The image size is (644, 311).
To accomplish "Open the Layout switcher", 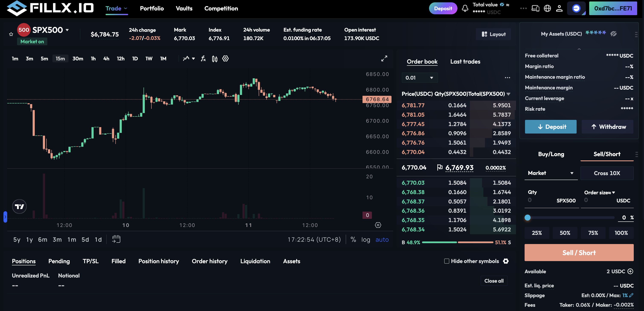I will tap(493, 34).
